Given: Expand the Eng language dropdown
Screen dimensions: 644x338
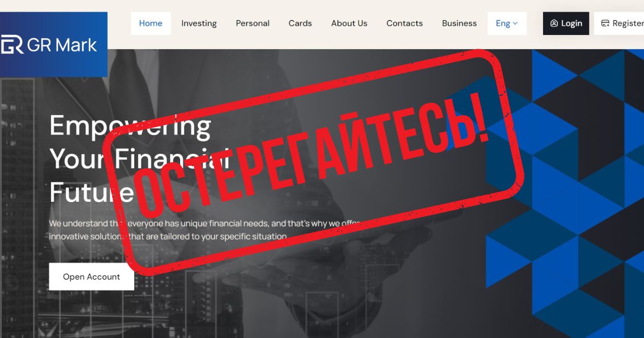Looking at the screenshot, I should pos(507,24).
